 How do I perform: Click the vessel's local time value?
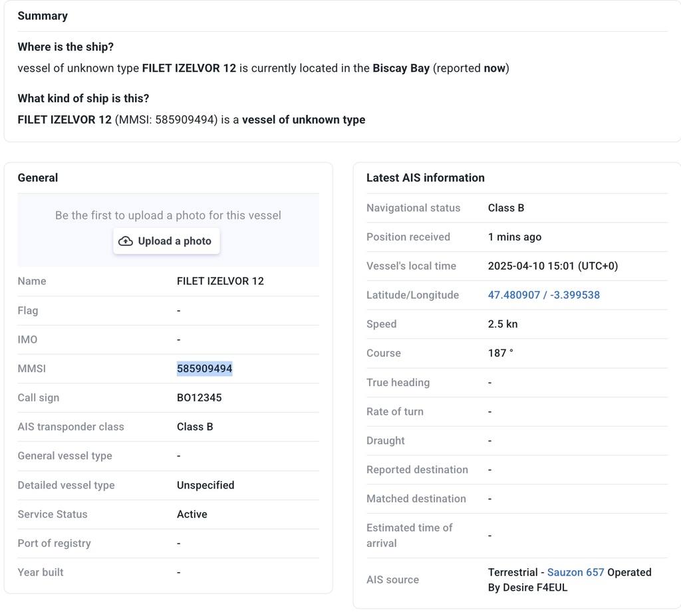(553, 266)
